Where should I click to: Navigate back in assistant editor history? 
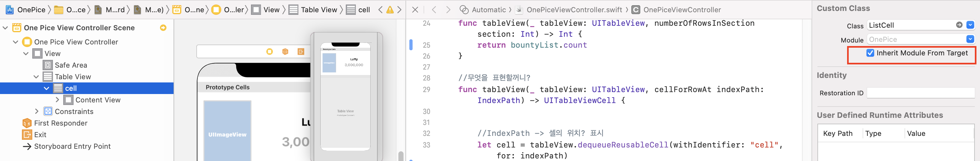pyautogui.click(x=434, y=9)
